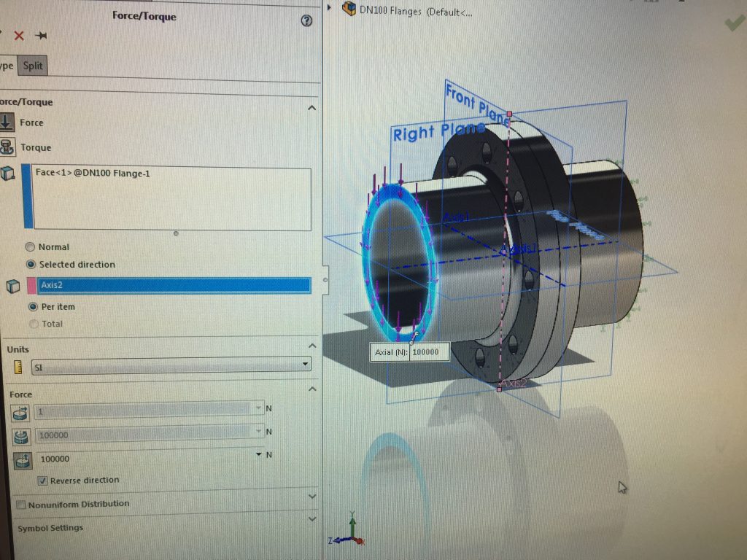Click the DN100 Flanges part icon
The image size is (747, 560).
(349, 9)
